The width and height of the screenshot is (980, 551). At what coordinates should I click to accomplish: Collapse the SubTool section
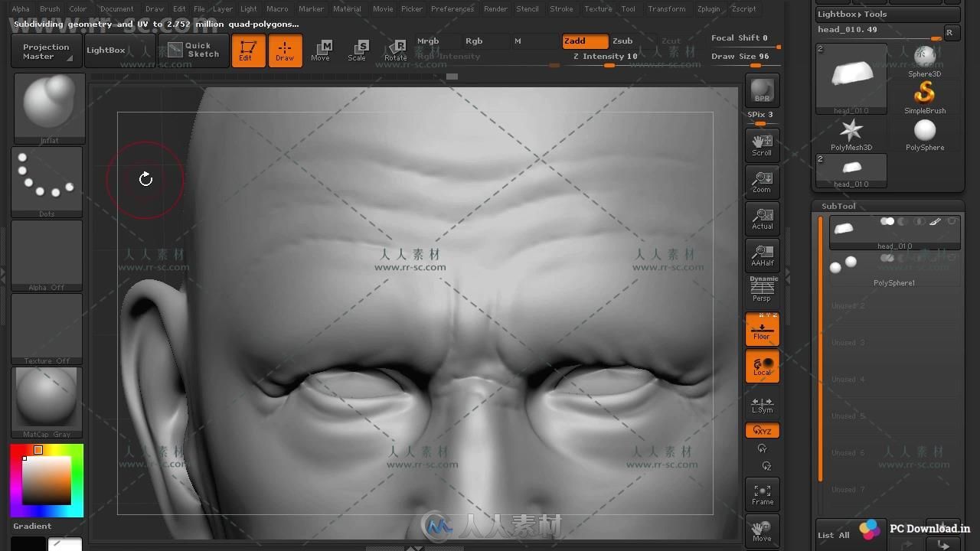click(838, 206)
